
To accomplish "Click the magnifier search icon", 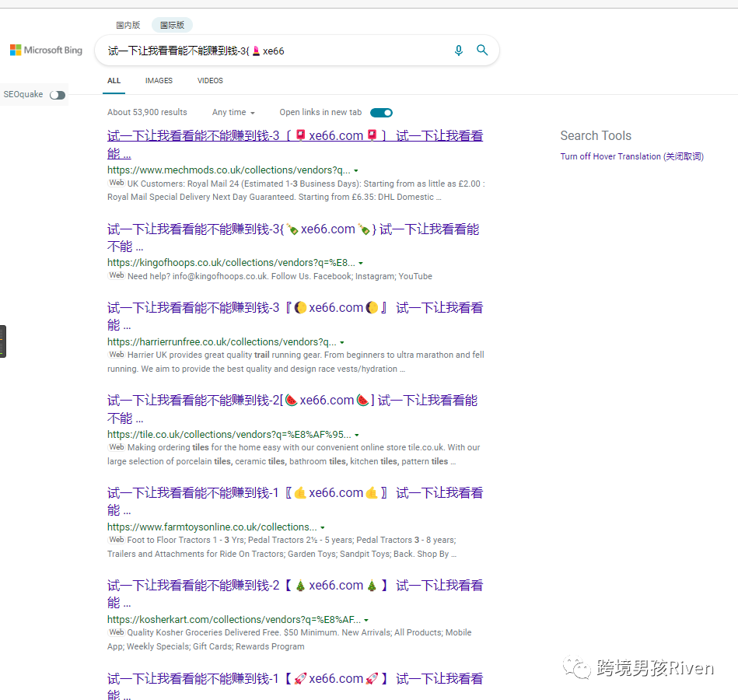I will [x=482, y=51].
